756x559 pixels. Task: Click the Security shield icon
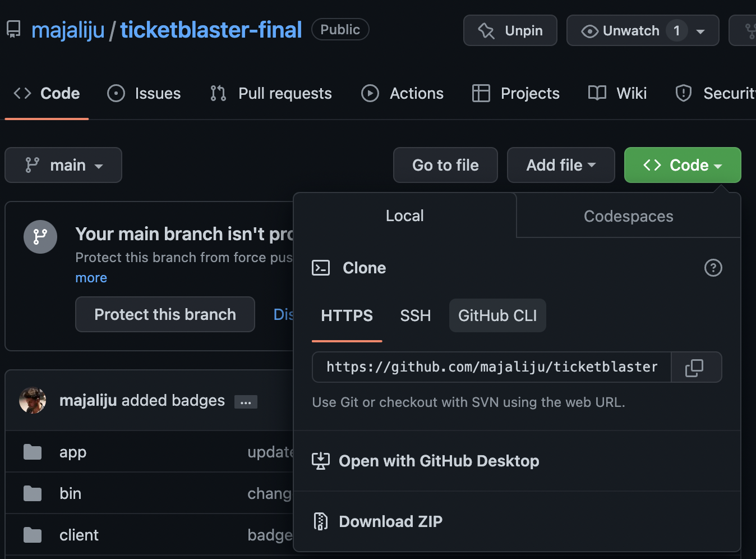pos(683,93)
